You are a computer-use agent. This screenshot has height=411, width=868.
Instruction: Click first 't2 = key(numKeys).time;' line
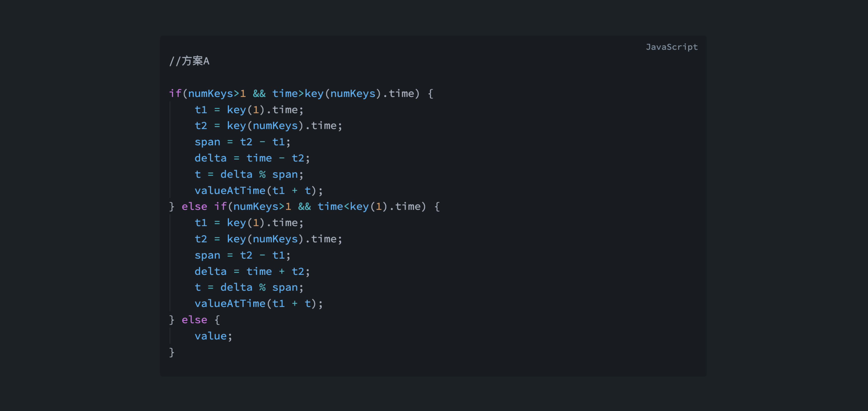[x=269, y=126]
